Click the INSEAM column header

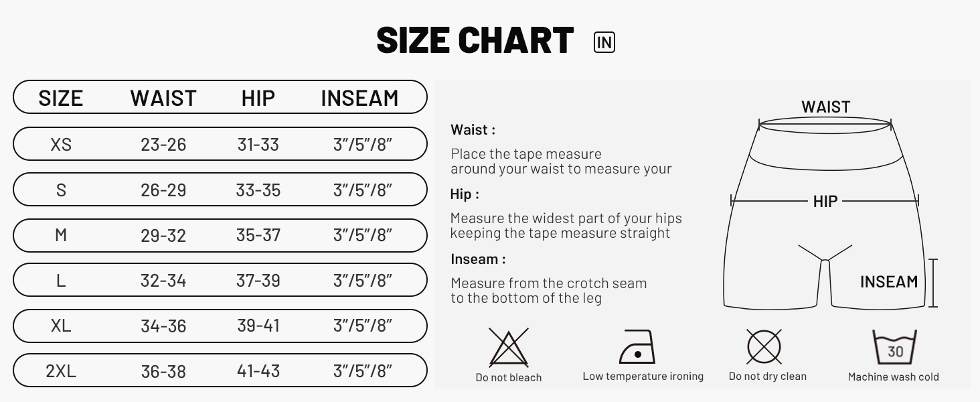(359, 98)
